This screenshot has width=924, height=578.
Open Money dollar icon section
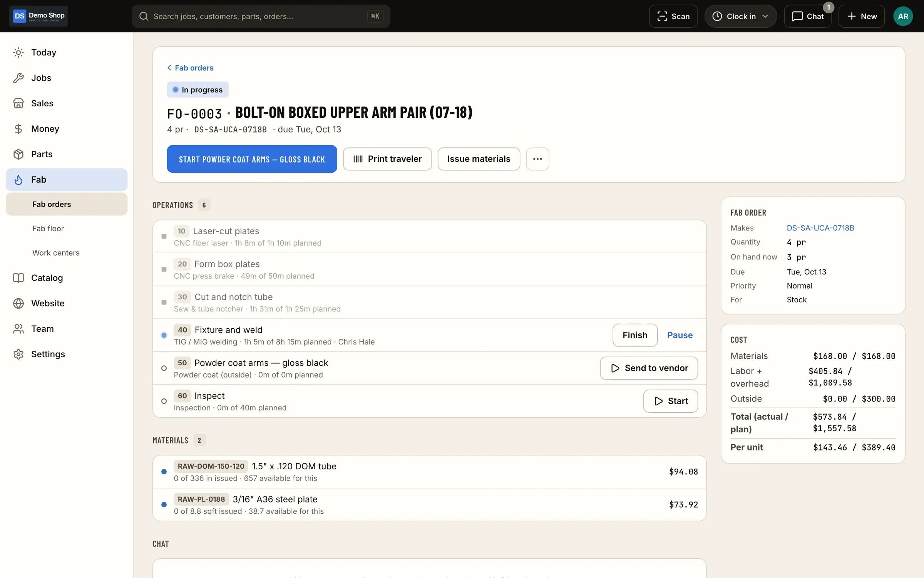point(18,129)
